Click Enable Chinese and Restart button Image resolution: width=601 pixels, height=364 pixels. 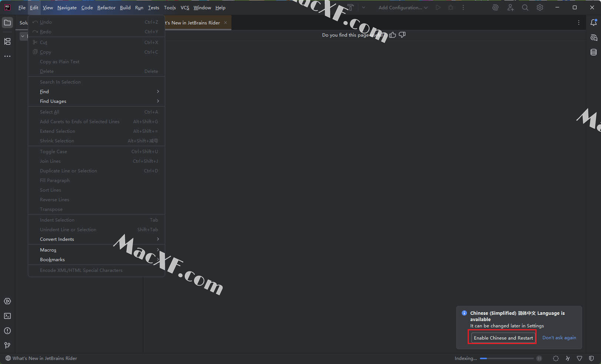503,338
